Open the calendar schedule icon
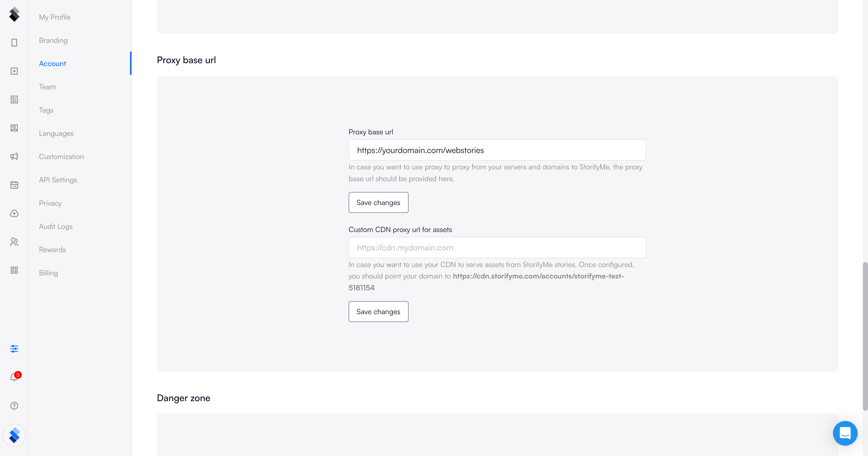This screenshot has width=868, height=456. (x=14, y=185)
